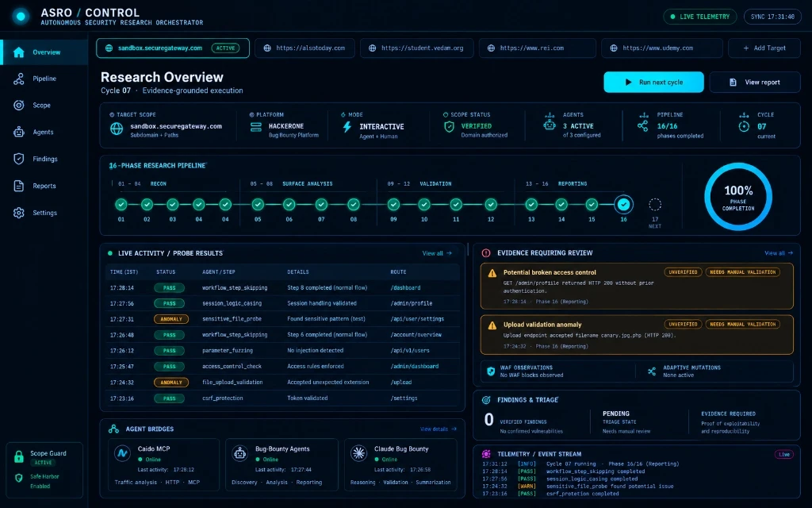Screen dimensions: 812x508
Task: Select pipeline phase 09 checkmark
Action: pos(393,205)
